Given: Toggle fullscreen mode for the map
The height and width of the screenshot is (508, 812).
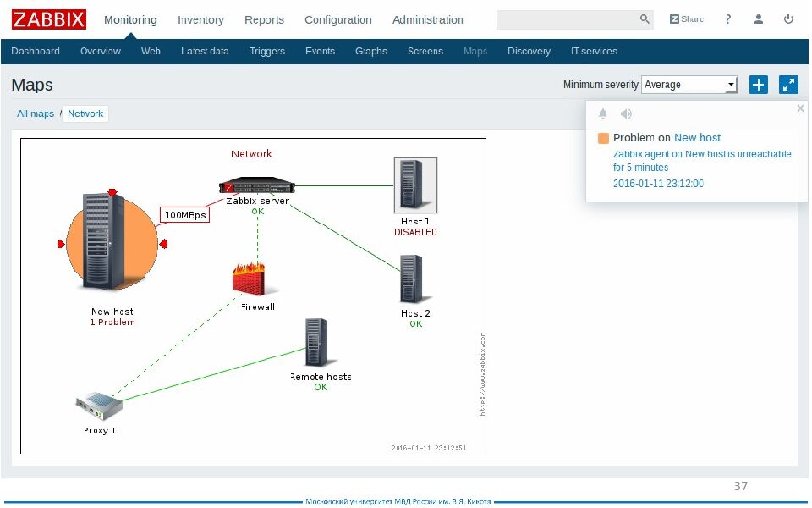Looking at the screenshot, I should [788, 85].
